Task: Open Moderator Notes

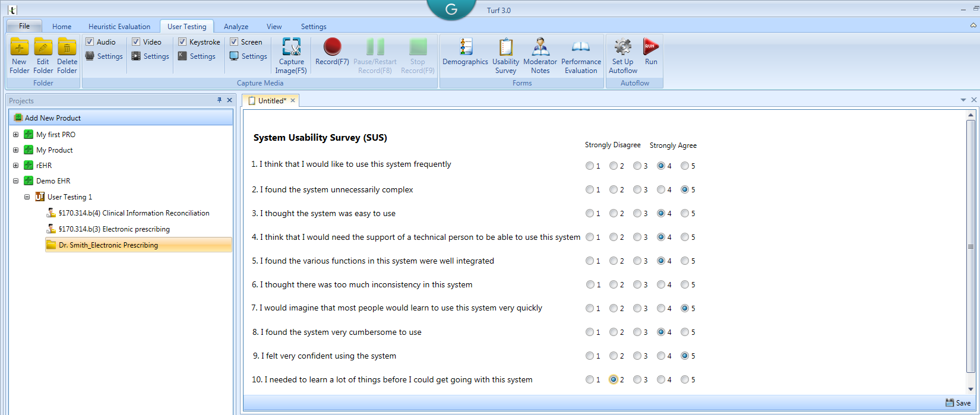Action: coord(540,55)
